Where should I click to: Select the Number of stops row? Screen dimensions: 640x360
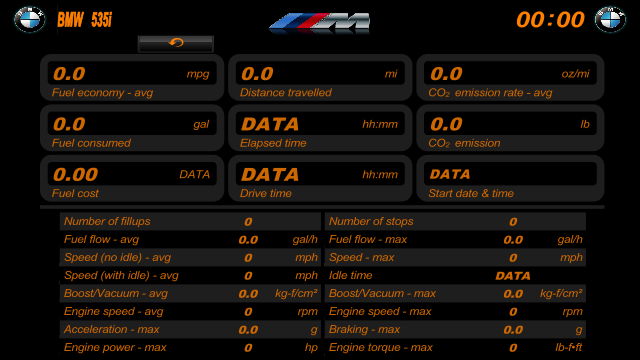(x=455, y=221)
